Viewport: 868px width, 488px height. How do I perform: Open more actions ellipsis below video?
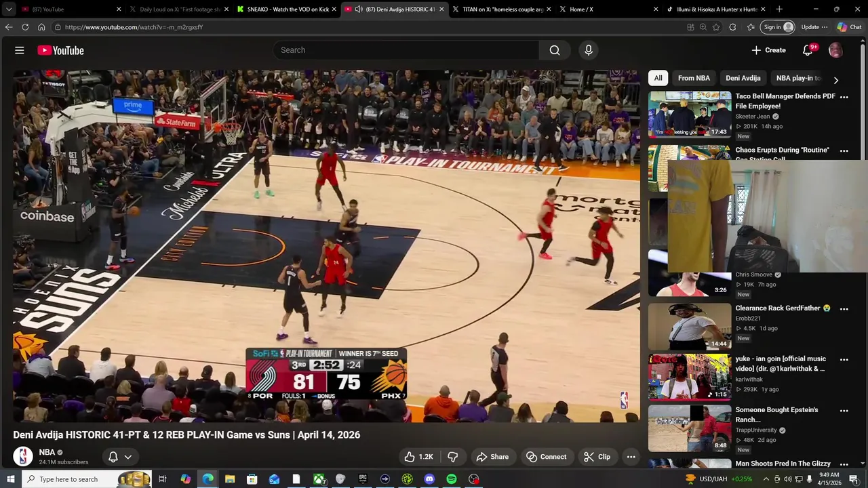[631, 457]
